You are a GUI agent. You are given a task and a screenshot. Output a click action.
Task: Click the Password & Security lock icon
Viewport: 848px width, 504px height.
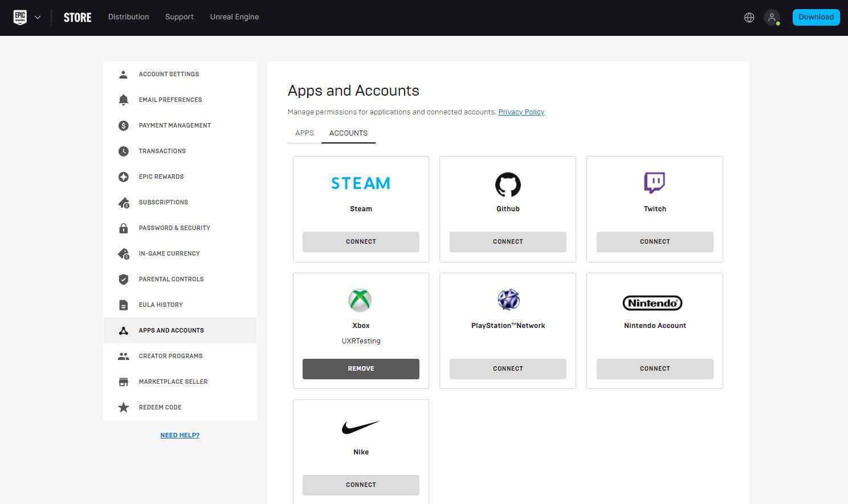pyautogui.click(x=123, y=228)
